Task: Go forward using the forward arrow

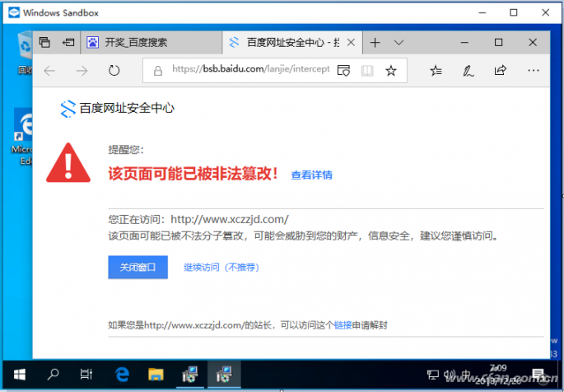Action: pyautogui.click(x=82, y=71)
